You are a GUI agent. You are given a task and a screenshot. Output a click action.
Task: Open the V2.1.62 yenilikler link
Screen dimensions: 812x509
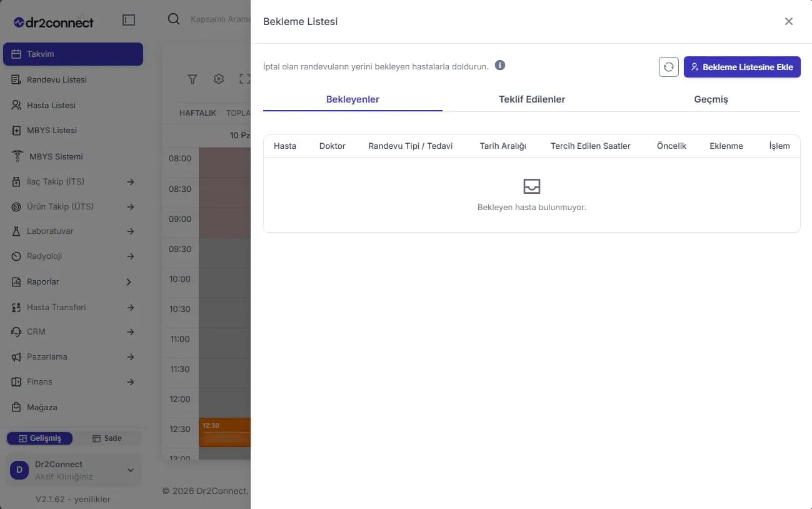click(x=73, y=499)
